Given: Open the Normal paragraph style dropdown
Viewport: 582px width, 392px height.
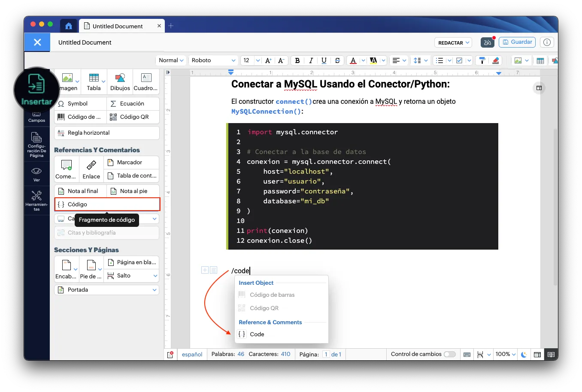Looking at the screenshot, I should 171,60.
